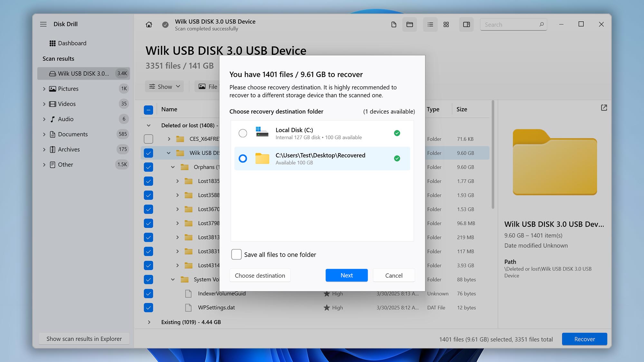Collapse the Deleted or lost section
Image resolution: width=644 pixels, height=362 pixels.
(148, 125)
